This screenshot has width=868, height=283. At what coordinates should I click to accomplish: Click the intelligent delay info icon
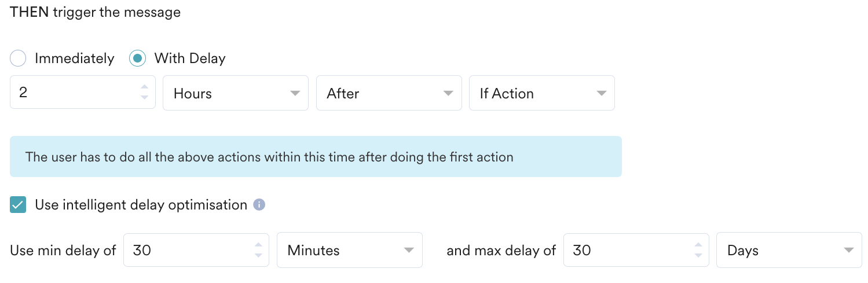pos(259,205)
